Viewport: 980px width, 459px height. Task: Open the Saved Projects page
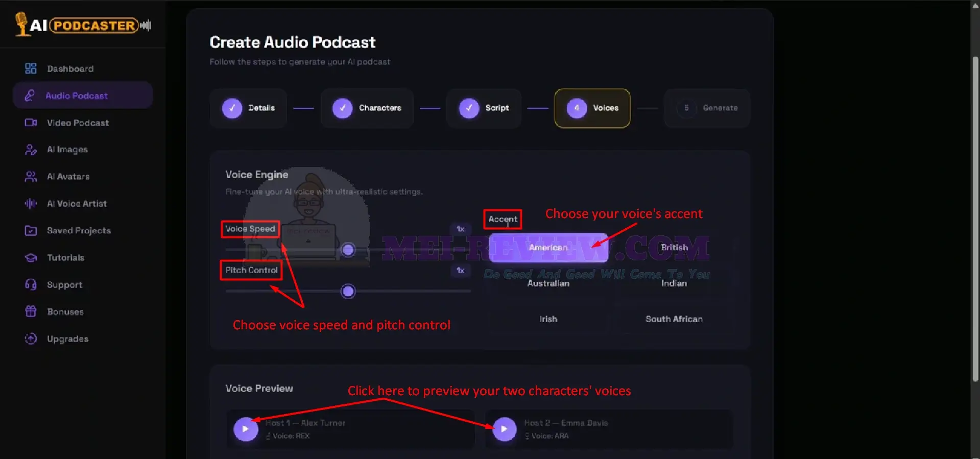[83, 231]
